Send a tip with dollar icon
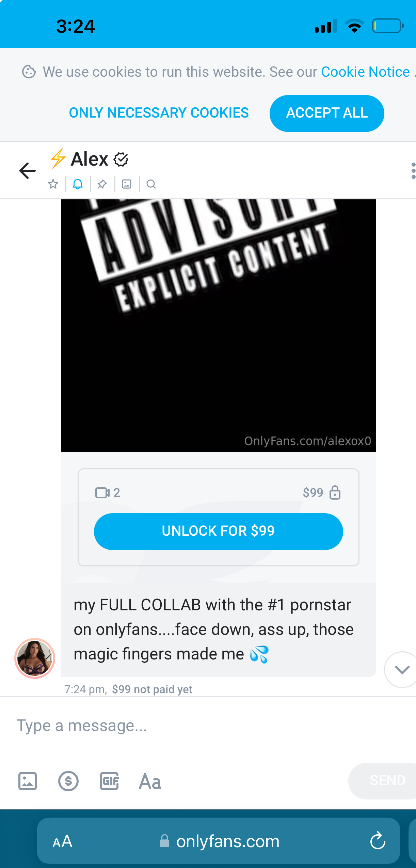Image resolution: width=416 pixels, height=868 pixels. 68,781
